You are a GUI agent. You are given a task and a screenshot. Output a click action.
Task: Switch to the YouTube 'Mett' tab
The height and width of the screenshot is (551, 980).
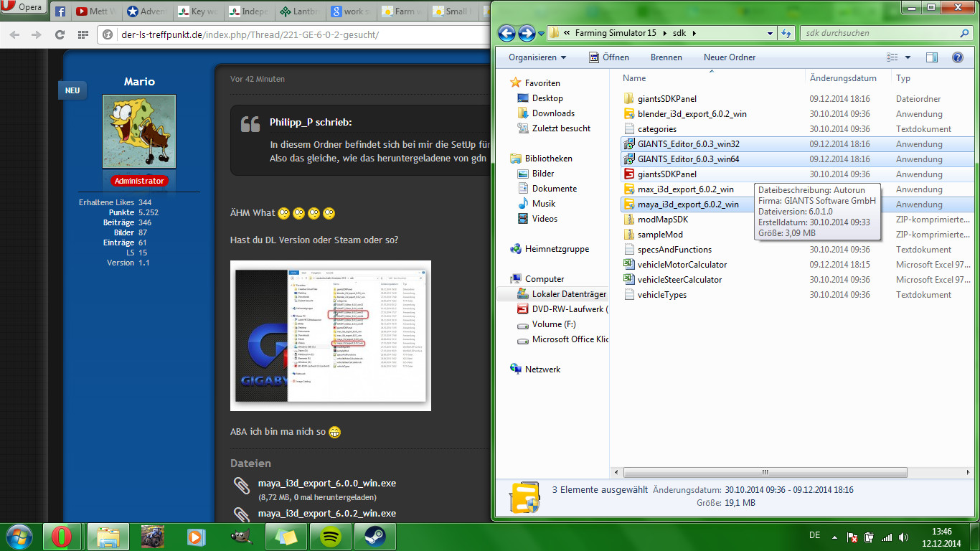pos(96,11)
